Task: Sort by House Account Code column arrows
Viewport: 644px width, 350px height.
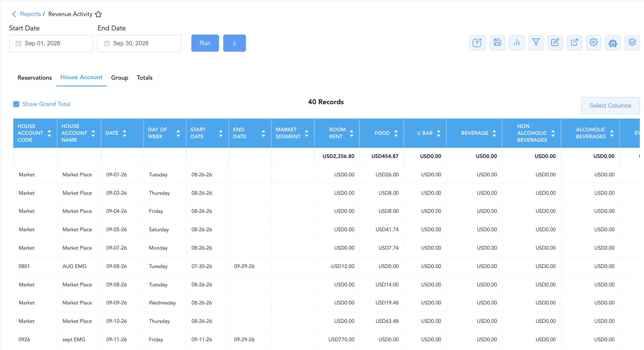Action: pyautogui.click(x=49, y=133)
